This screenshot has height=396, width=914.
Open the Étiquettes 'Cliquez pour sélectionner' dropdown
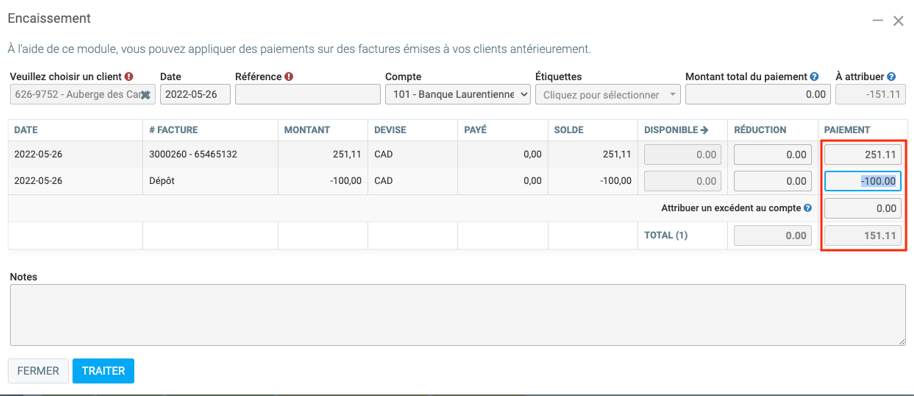tap(608, 94)
